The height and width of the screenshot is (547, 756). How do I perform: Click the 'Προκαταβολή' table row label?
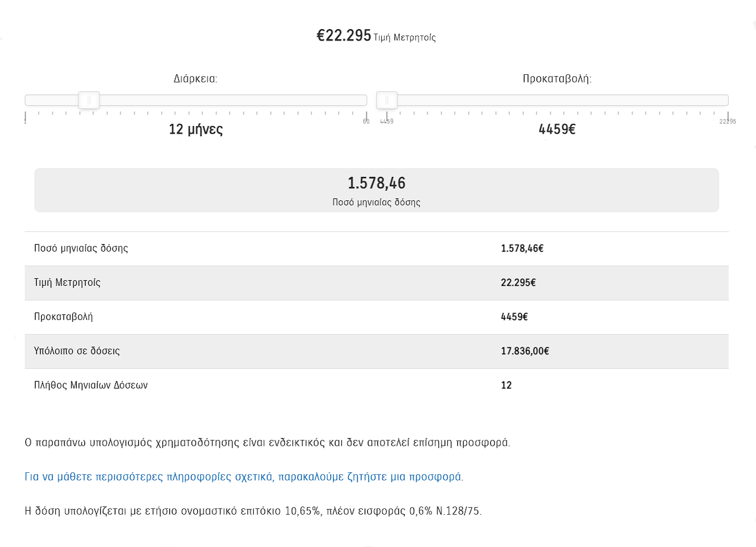63,317
